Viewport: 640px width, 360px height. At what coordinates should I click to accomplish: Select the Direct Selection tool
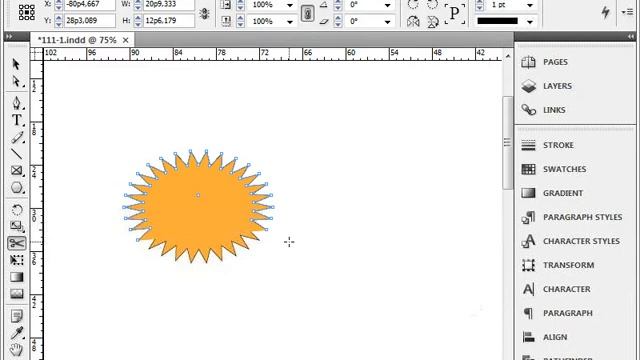click(16, 82)
